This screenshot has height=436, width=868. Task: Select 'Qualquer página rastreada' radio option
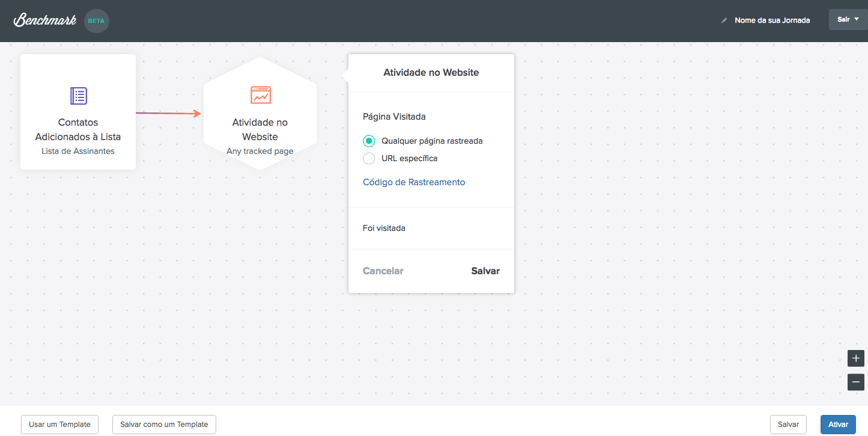[x=369, y=141]
